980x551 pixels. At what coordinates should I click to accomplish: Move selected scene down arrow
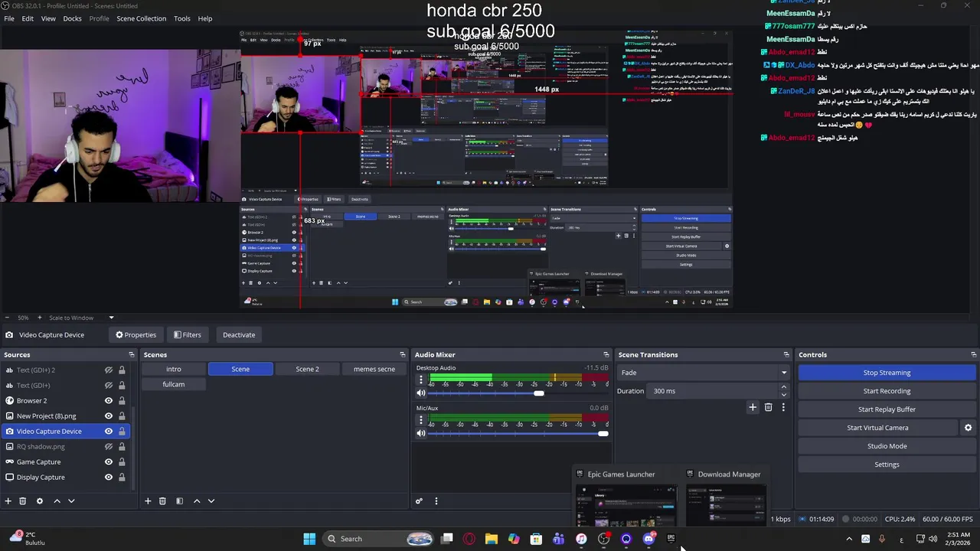pyautogui.click(x=211, y=501)
